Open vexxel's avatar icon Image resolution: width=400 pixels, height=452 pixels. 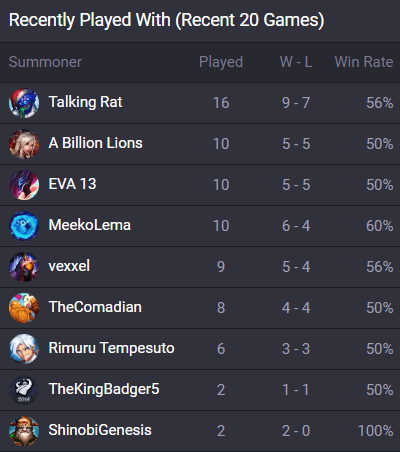pyautogui.click(x=24, y=267)
